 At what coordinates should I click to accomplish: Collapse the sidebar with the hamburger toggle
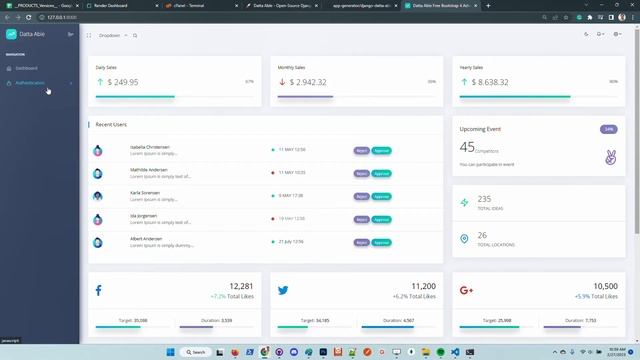tap(71, 34)
